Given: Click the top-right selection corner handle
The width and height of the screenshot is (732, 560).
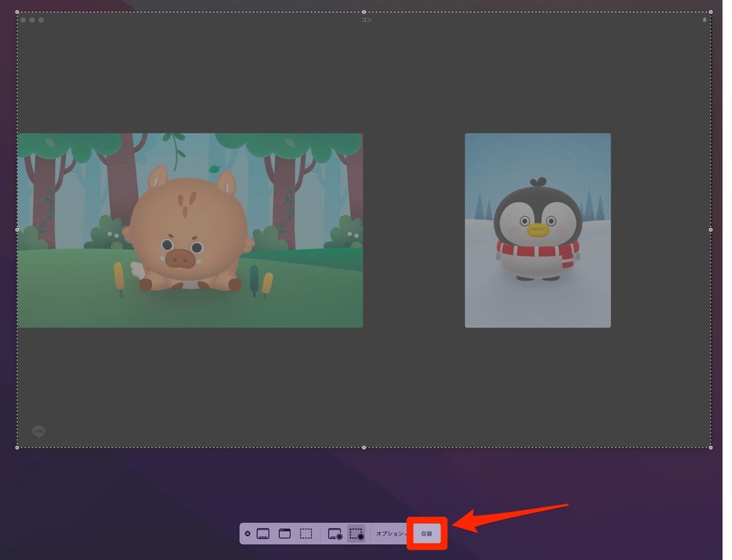Looking at the screenshot, I should pyautogui.click(x=711, y=12).
